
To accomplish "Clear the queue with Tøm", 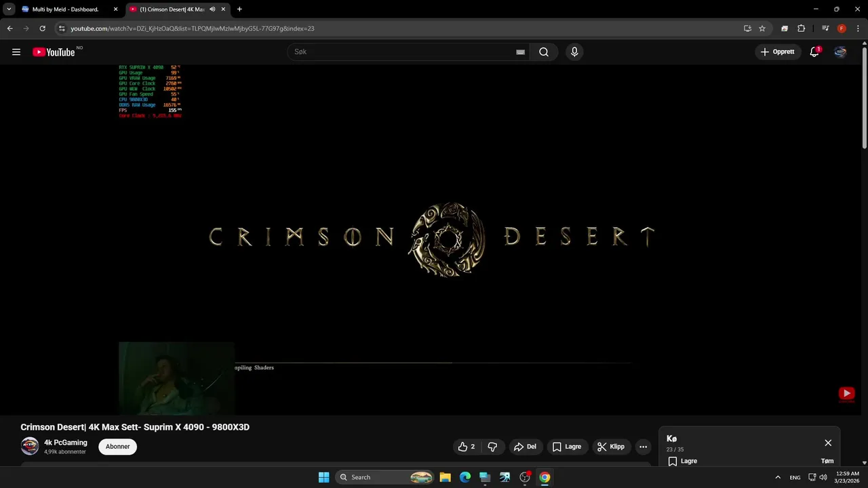I will (827, 461).
